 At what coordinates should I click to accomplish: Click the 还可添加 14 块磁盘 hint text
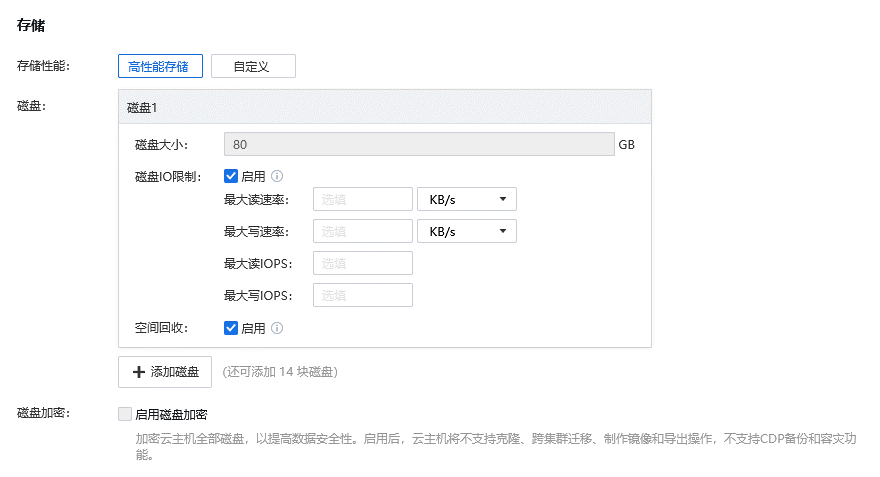point(280,372)
